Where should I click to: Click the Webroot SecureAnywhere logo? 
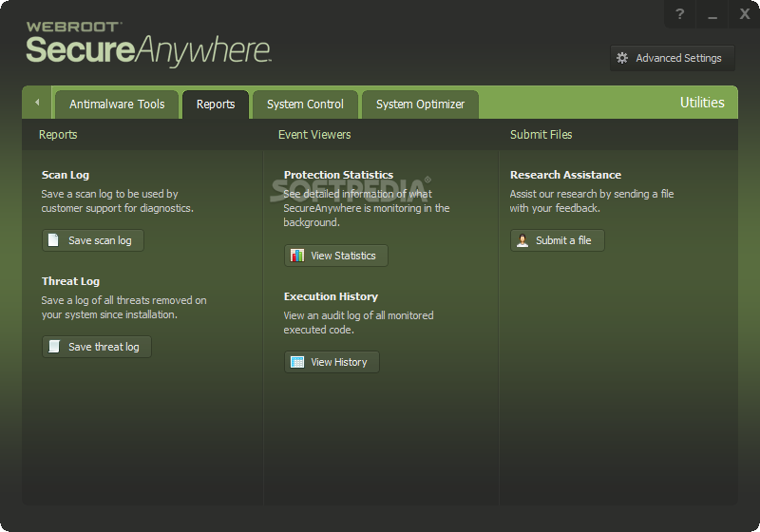(148, 44)
